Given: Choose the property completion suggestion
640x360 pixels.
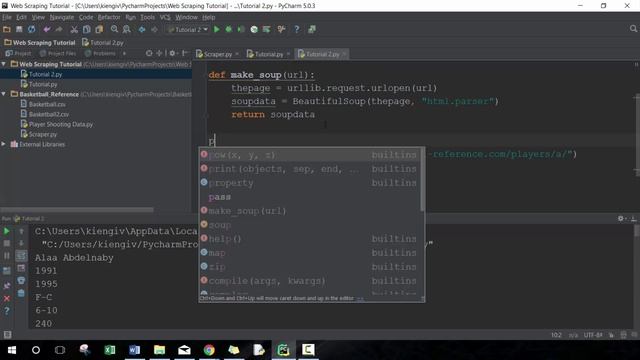Looking at the screenshot, I should click(309, 183).
